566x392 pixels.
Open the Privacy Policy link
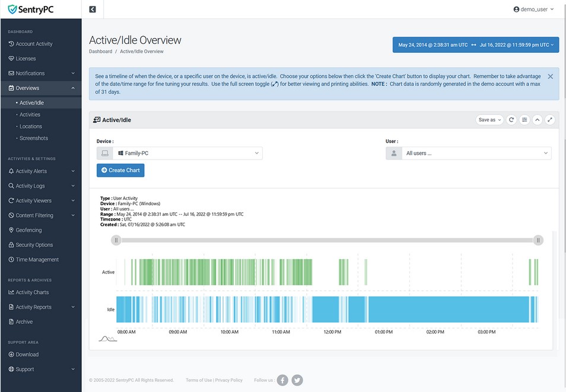click(x=229, y=380)
